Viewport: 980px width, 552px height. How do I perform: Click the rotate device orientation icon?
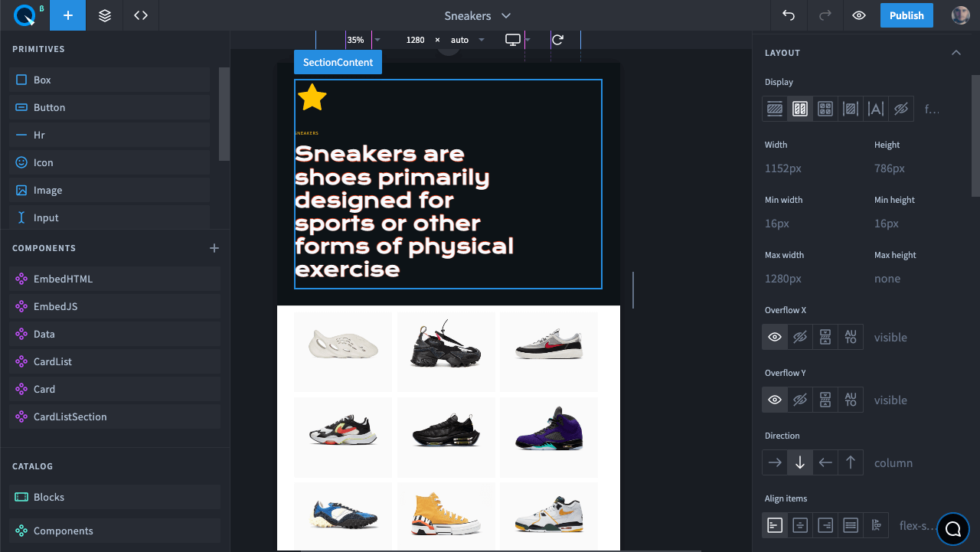[557, 40]
